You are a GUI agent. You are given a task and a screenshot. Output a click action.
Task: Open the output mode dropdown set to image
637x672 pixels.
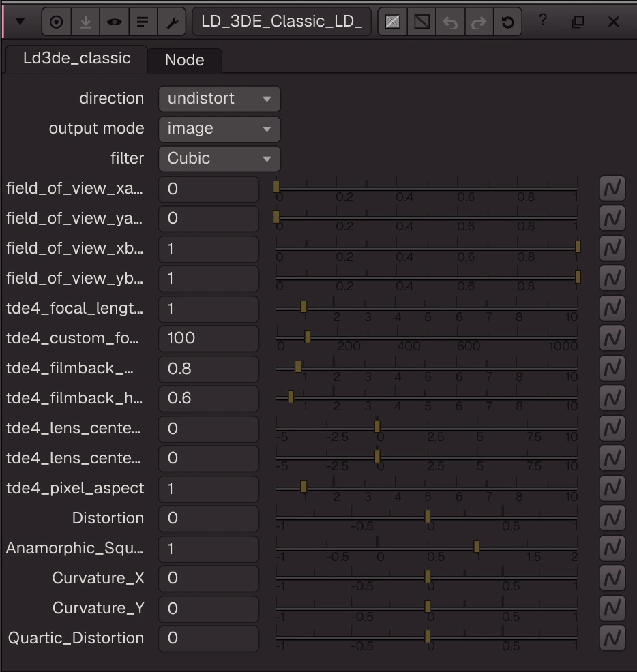coord(219,129)
